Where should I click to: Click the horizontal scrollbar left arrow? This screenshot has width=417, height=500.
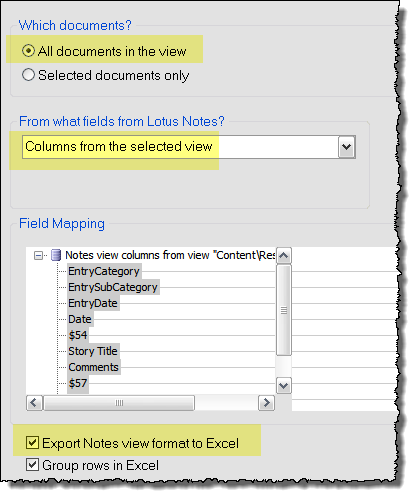click(34, 403)
